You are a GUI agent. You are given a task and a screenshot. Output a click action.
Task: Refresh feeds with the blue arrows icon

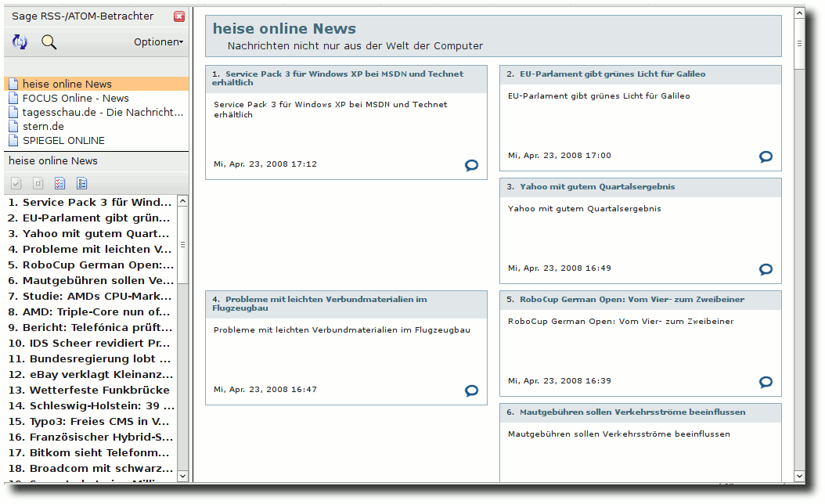coord(20,41)
